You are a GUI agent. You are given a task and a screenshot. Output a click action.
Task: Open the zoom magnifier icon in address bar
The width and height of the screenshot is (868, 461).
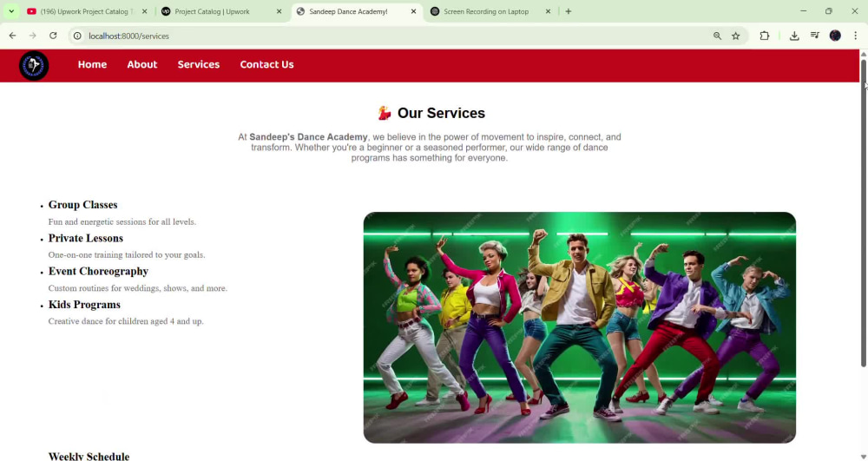718,36
